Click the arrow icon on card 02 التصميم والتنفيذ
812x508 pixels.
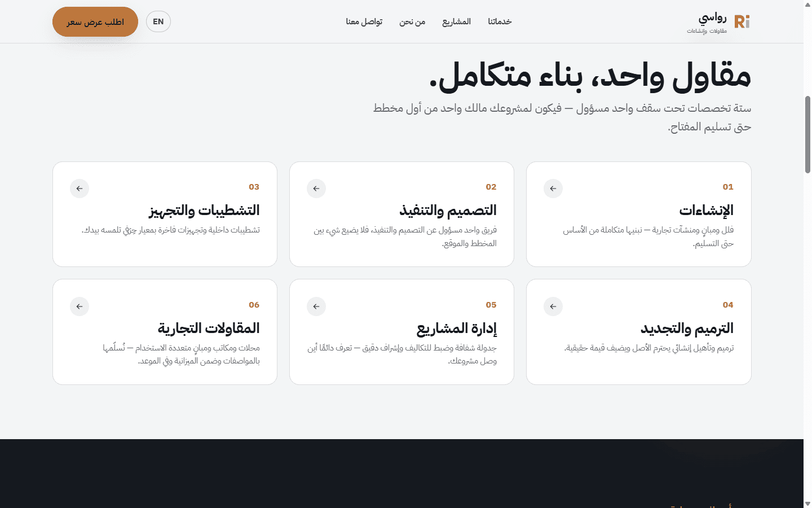tap(316, 189)
